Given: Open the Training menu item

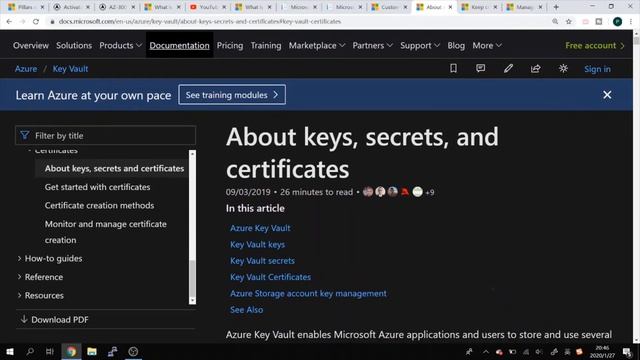Looking at the screenshot, I should point(266,45).
